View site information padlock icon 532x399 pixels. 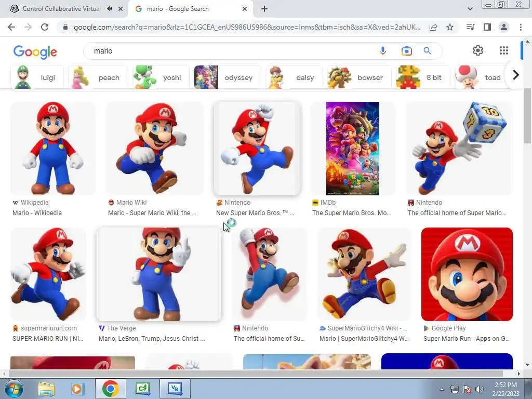point(65,27)
